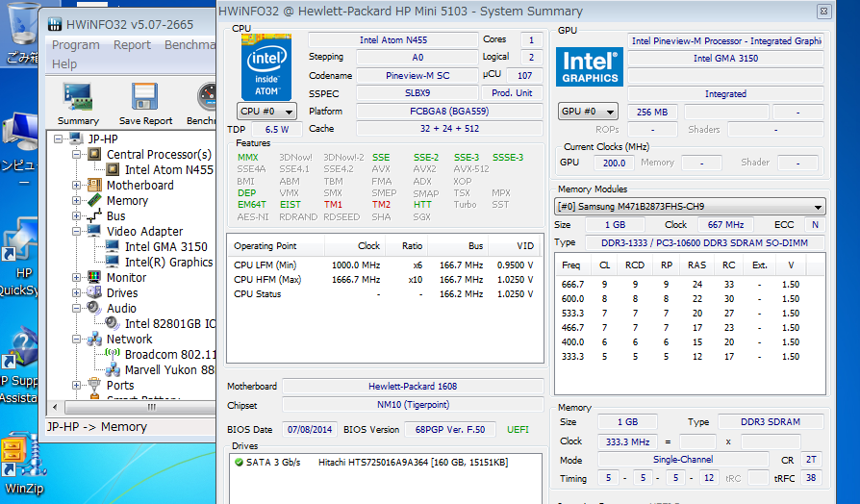Select Intel 82801GB audio tree item
This screenshot has height=504, width=860.
(x=169, y=323)
